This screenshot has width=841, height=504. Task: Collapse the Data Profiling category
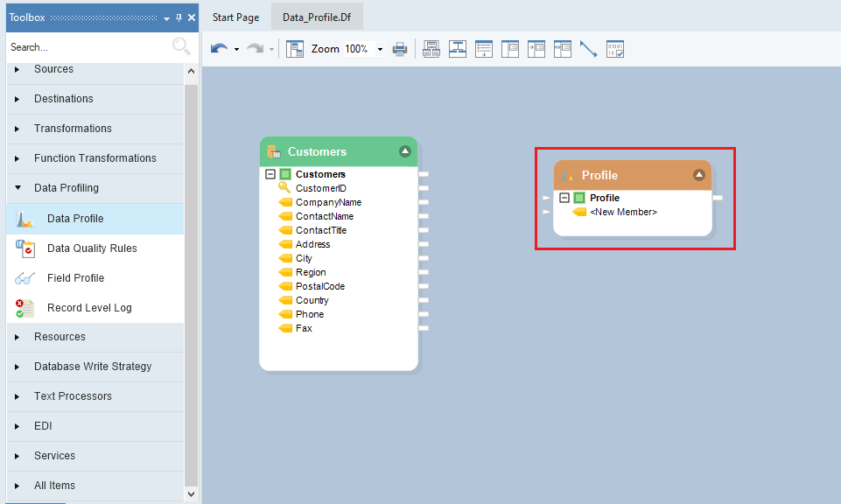(x=18, y=188)
